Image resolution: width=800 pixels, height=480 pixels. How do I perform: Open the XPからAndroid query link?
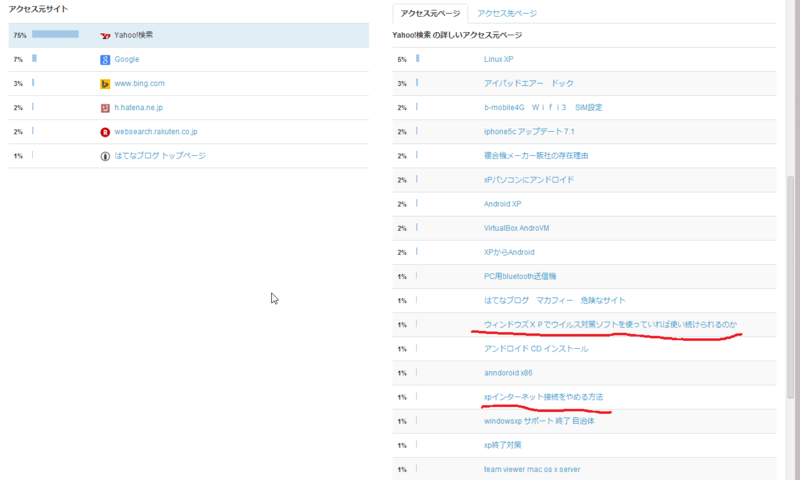pos(509,252)
